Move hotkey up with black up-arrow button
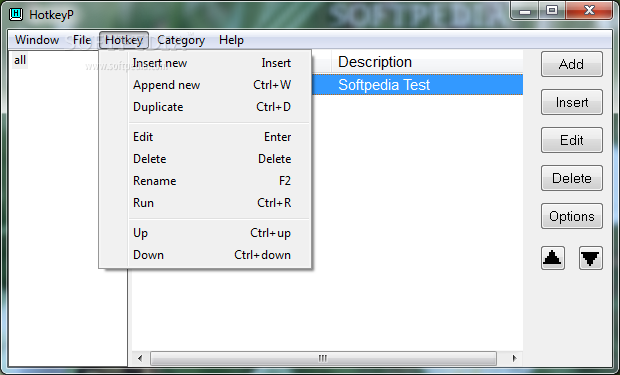Screen dimensions: 620x375 (x=552, y=258)
